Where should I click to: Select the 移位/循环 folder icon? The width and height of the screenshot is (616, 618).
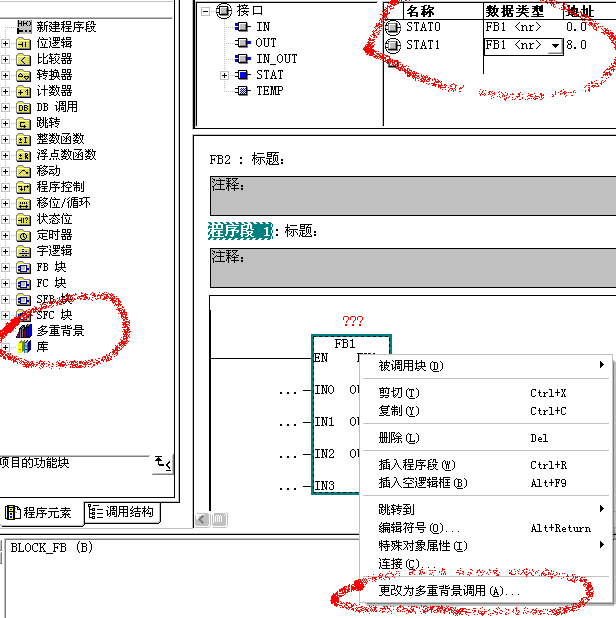(24, 203)
